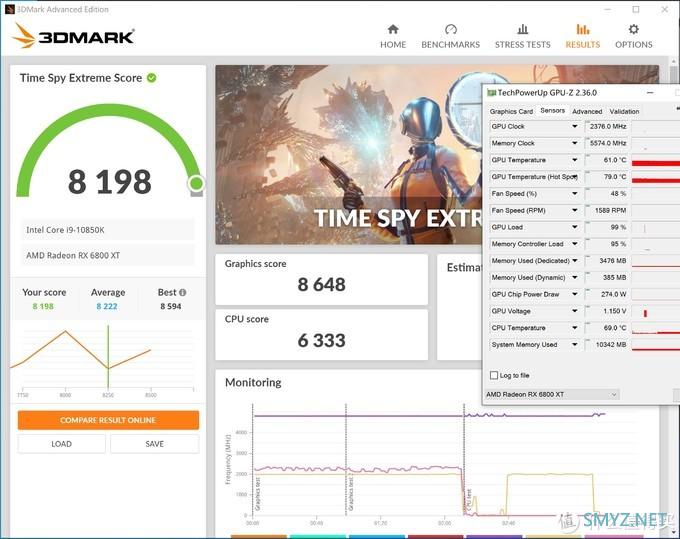Screen dimensions: 680x539
Task: Click green validation checkmark beside score title
Action: click(x=151, y=78)
